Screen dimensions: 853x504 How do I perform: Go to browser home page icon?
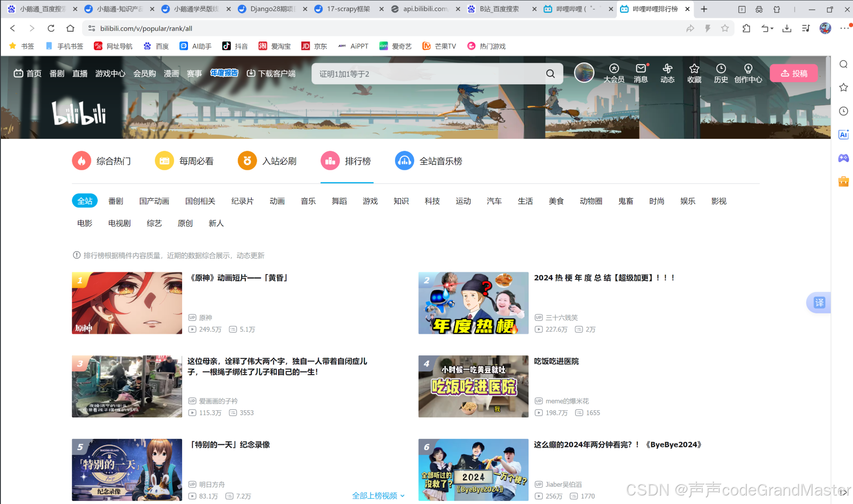point(70,28)
